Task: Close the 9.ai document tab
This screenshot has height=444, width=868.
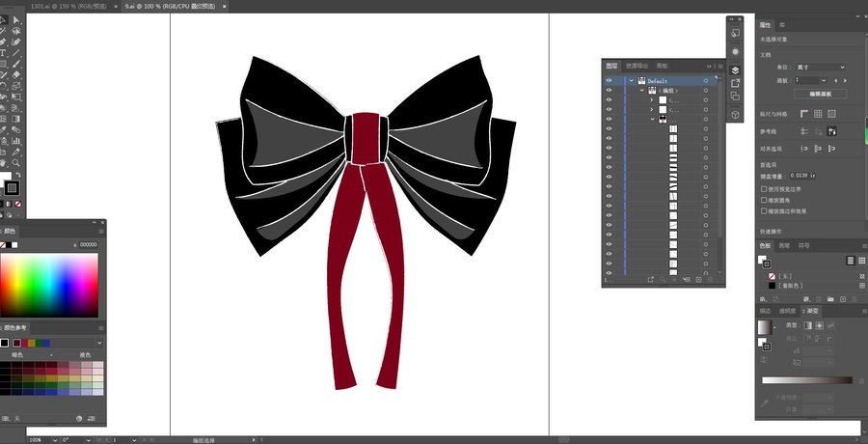Action: pyautogui.click(x=224, y=6)
